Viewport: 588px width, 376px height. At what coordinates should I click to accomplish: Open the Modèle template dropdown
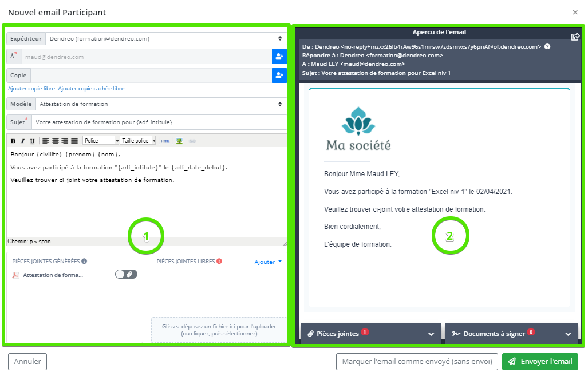coord(161,104)
